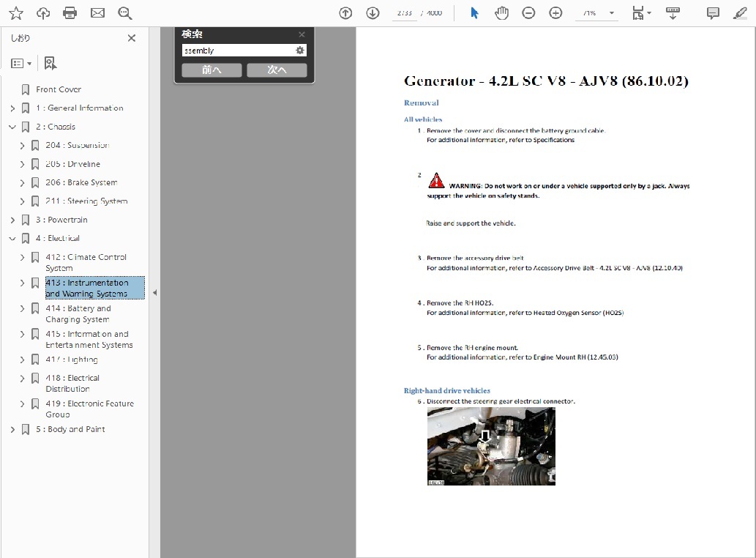Select 413 : Instrumentation and Warning Systems
This screenshot has width=756, height=558.
(x=94, y=288)
